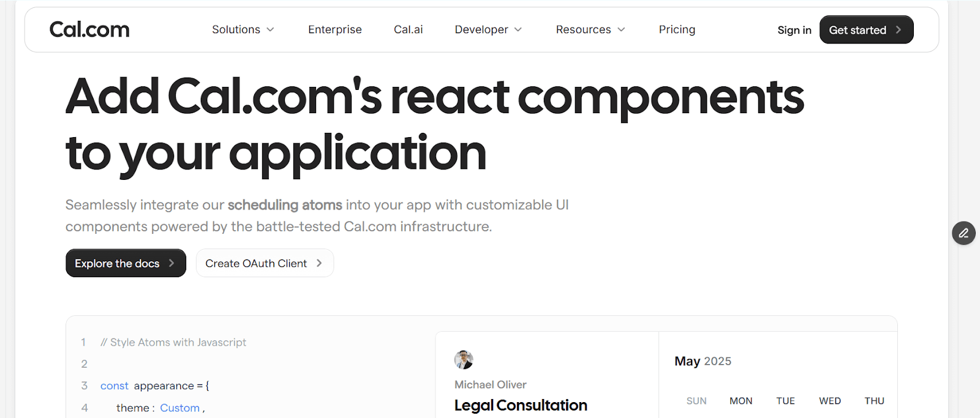The width and height of the screenshot is (980, 418).
Task: Open the Resources dropdown
Action: coord(590,29)
